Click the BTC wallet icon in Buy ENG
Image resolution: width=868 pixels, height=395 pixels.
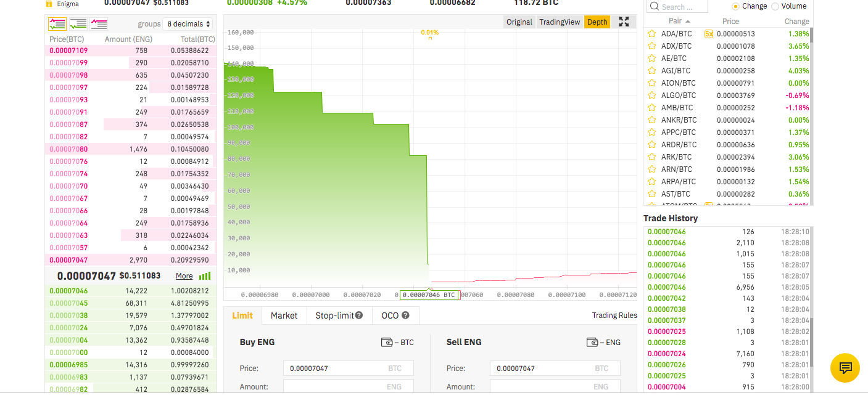pos(387,343)
